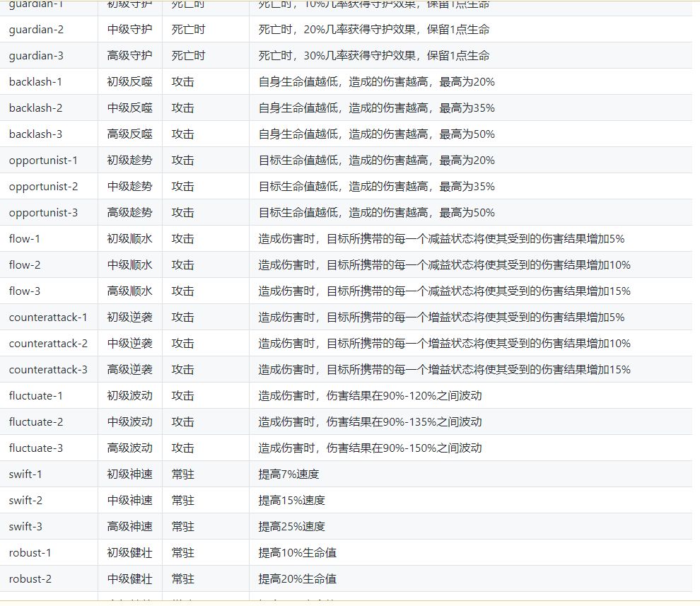This screenshot has width=700, height=606.
Task: Click the 提高10%生命值 description
Action: click(x=297, y=552)
